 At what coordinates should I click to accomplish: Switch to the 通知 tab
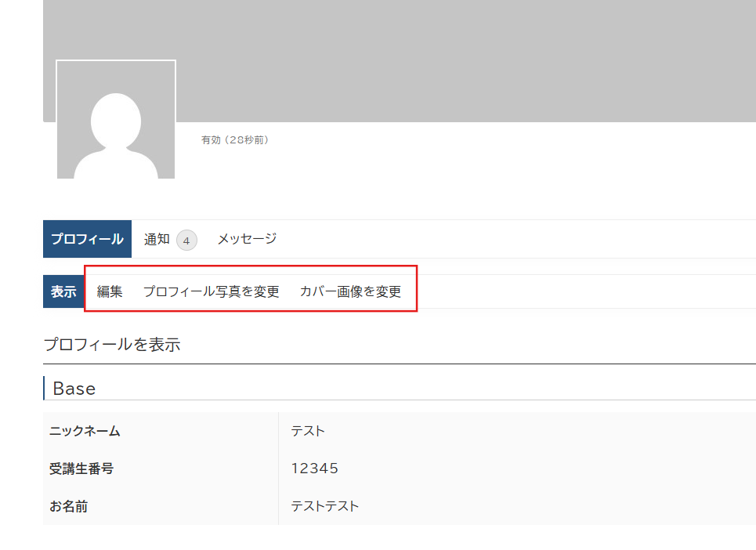point(157,239)
